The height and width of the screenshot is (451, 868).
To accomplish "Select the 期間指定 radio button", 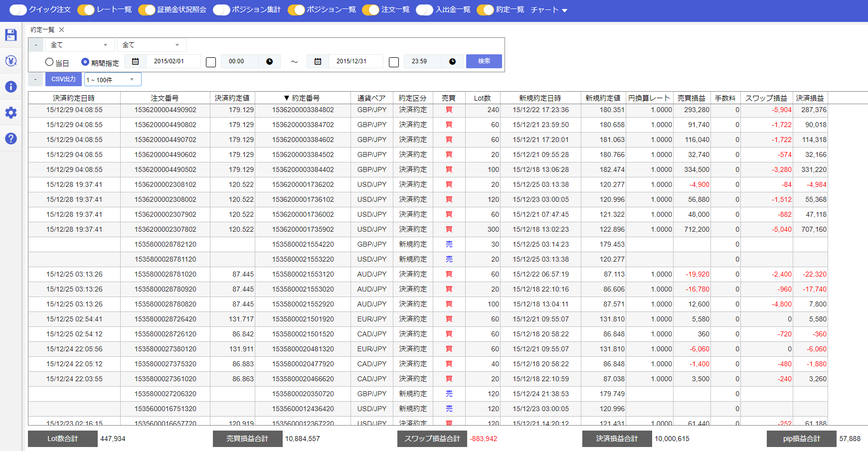I will pos(85,62).
